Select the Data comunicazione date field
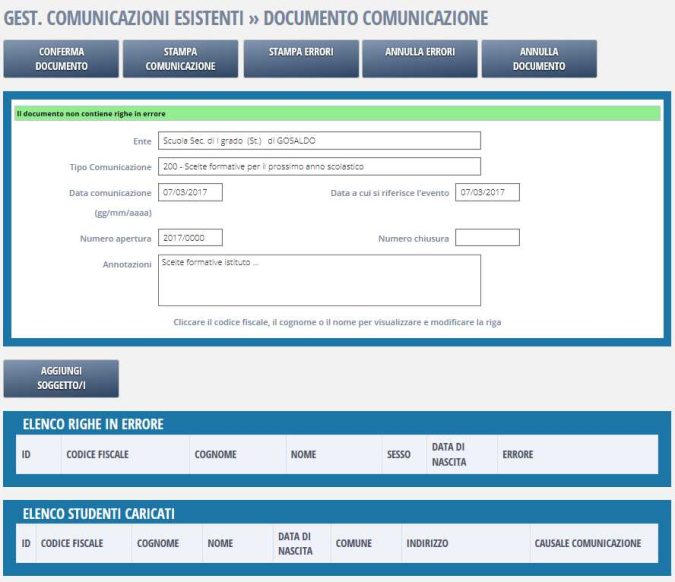The image size is (675, 582). tap(190, 192)
